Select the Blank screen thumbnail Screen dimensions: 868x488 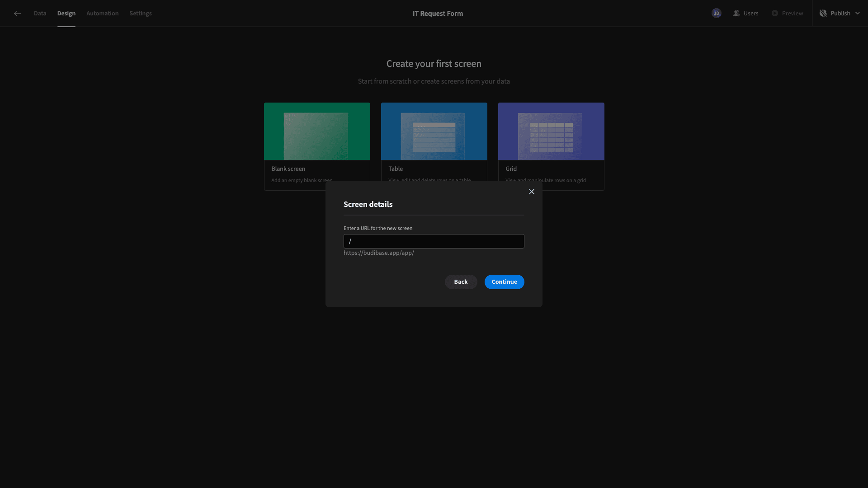[x=317, y=131]
